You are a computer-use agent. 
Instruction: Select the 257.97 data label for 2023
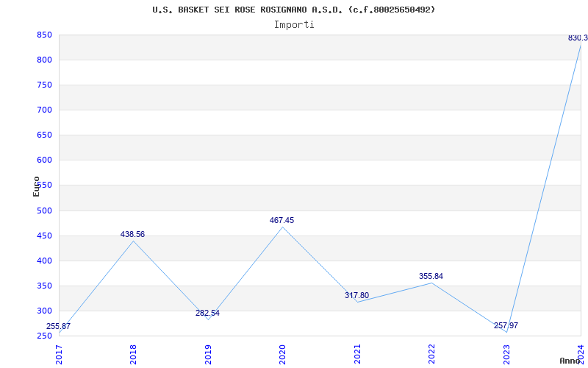coord(506,325)
